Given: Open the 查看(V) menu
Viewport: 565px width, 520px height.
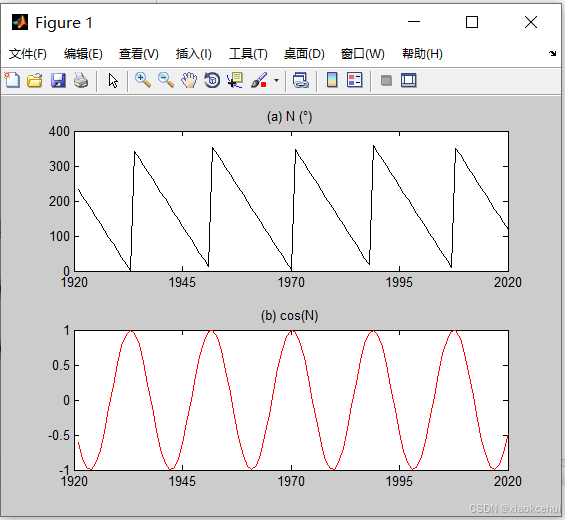Looking at the screenshot, I should pyautogui.click(x=139, y=54).
